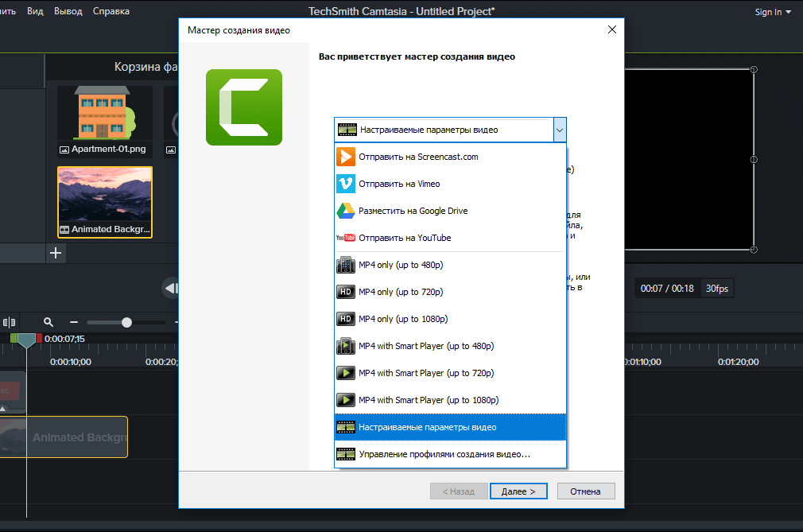Click the mobile device icon for 480p MP4
The width and height of the screenshot is (803, 532).
click(x=346, y=265)
